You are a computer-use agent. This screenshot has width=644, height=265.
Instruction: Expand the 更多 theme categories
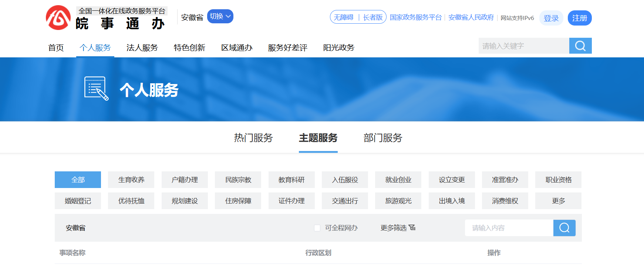[558, 201]
